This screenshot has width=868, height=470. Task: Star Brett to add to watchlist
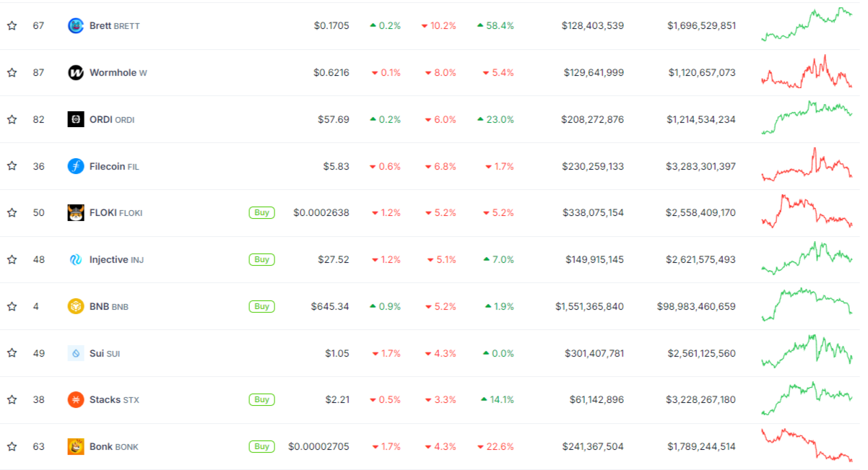[12, 26]
